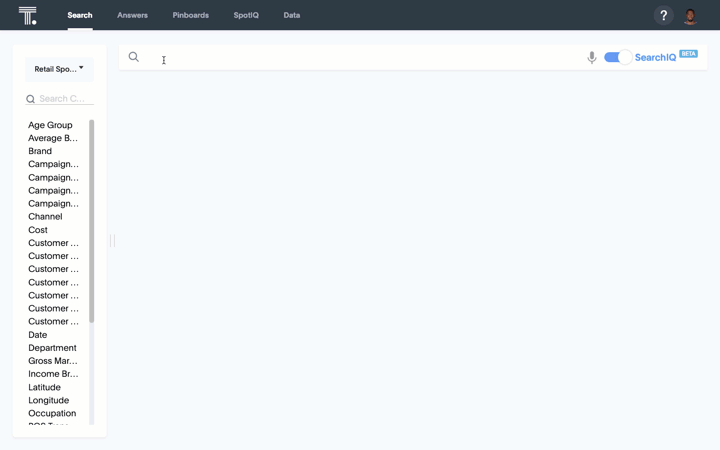This screenshot has width=720, height=450.
Task: Click the SearchIQ label
Action: click(655, 57)
